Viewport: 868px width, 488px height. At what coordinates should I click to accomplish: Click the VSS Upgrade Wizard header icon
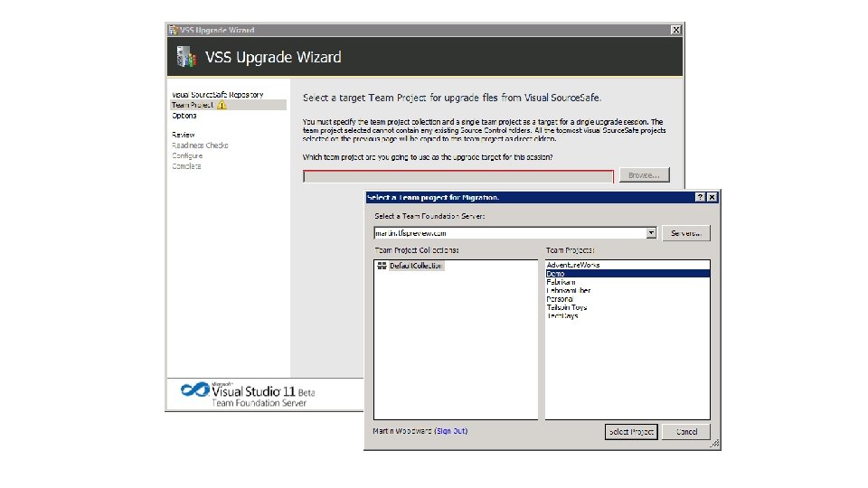186,56
